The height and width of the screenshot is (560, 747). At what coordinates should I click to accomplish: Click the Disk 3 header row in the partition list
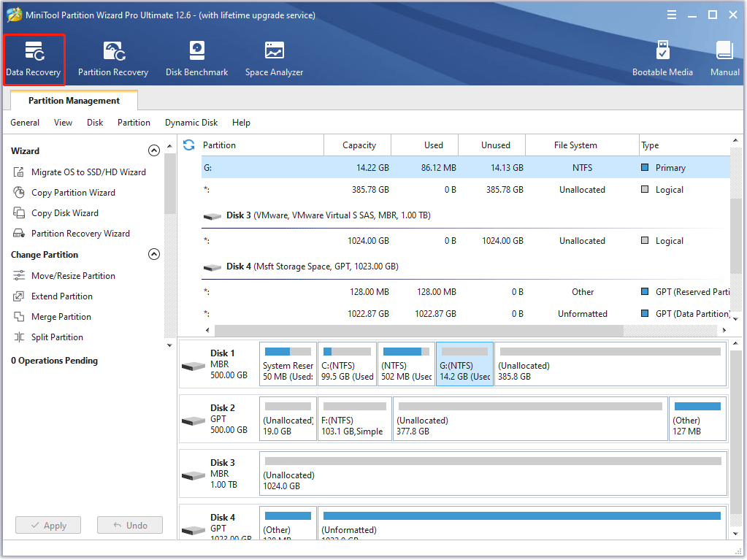(465, 215)
